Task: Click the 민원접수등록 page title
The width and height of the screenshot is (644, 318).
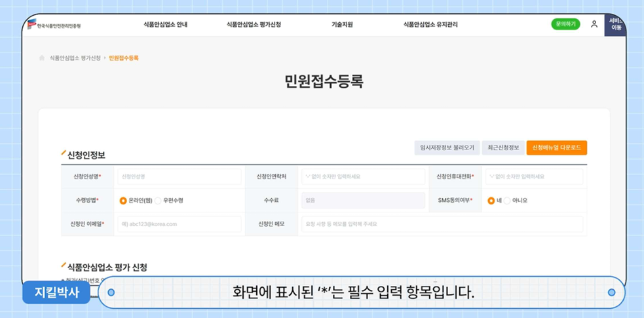Action: coord(324,82)
